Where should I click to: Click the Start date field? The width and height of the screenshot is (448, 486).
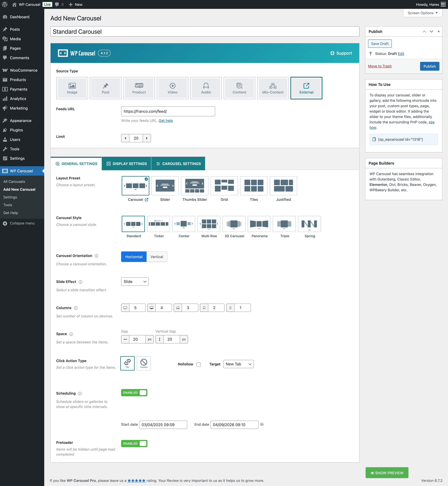163,425
